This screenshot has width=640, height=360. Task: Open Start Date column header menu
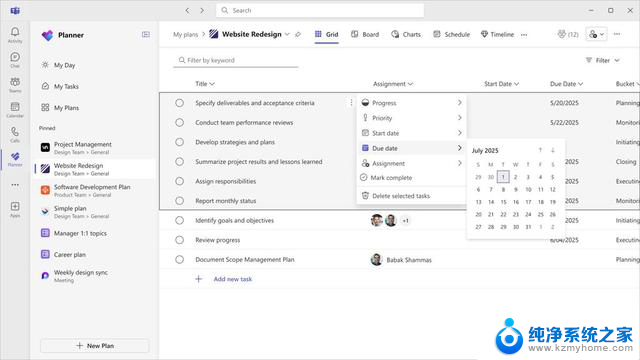click(x=502, y=84)
